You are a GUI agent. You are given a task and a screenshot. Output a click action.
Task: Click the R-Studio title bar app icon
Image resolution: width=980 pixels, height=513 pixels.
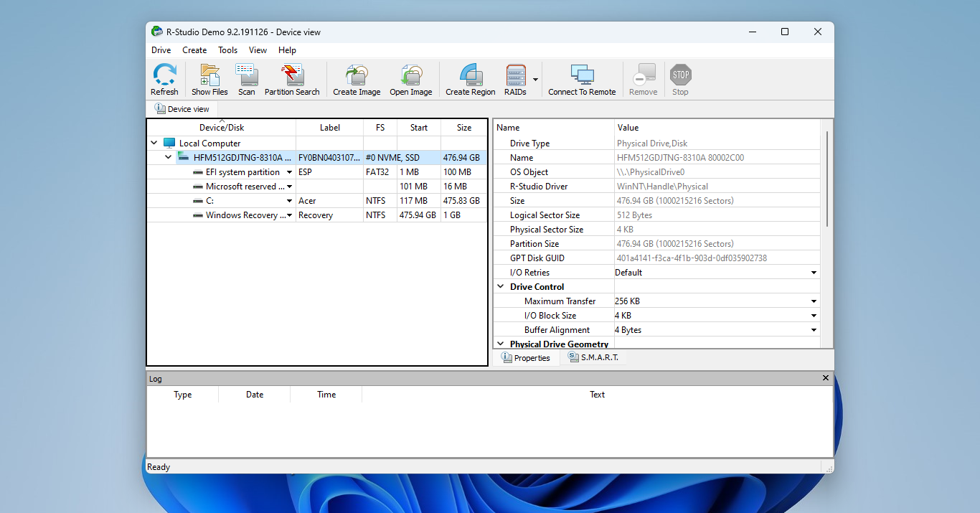[x=157, y=32]
